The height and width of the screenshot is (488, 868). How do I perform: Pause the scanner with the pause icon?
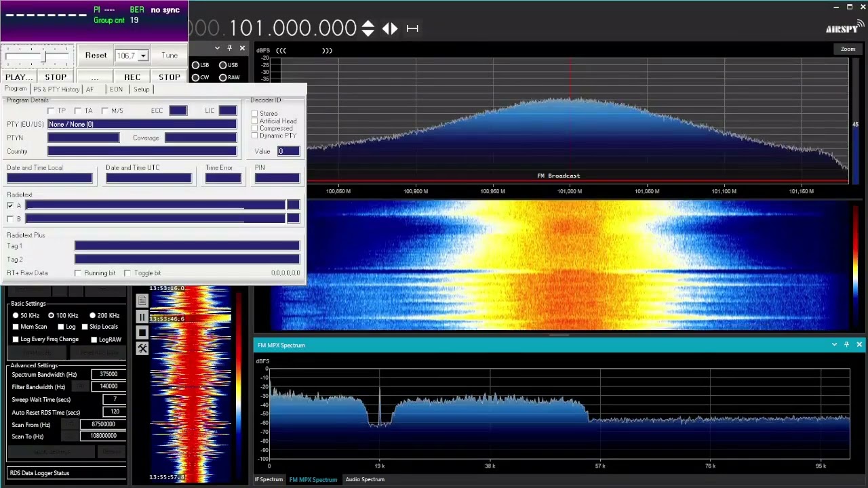pos(142,317)
